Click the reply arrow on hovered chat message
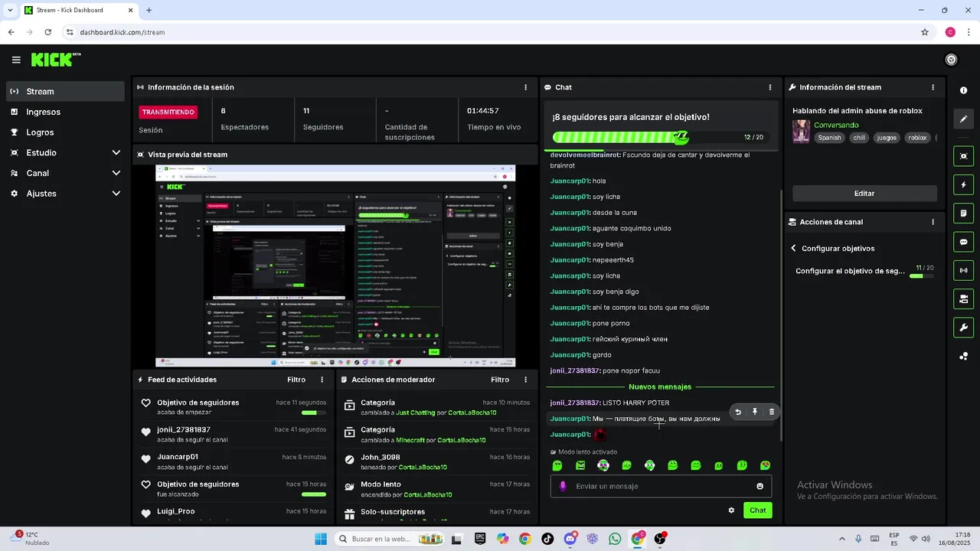The image size is (980, 551). tap(738, 412)
